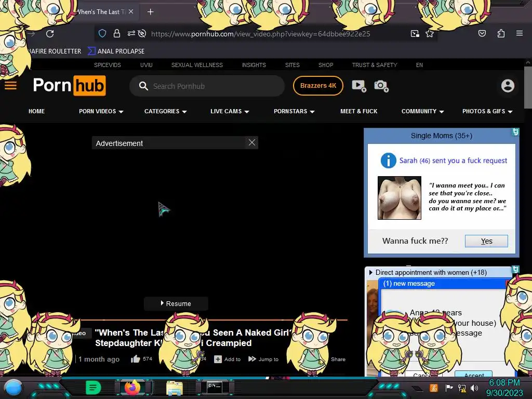Reload the page with the refresh icon
Viewport: 532px width, 399px height.
click(50, 34)
